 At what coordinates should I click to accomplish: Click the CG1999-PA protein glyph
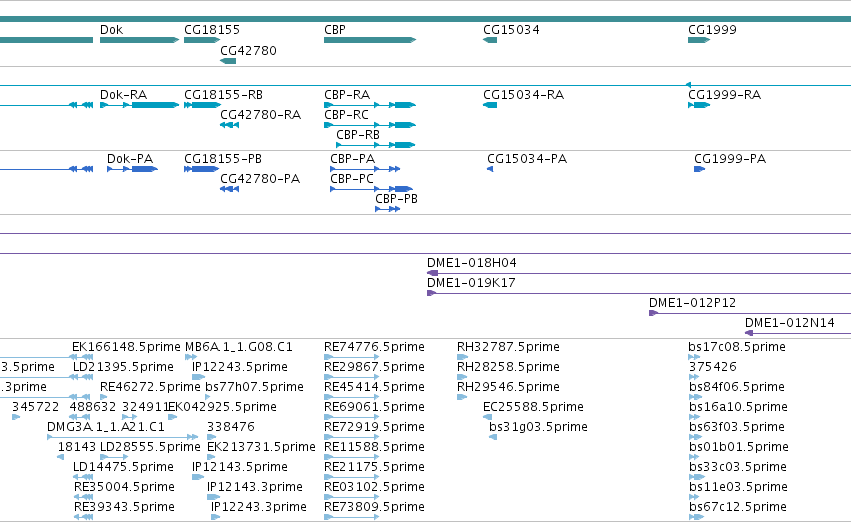700,169
